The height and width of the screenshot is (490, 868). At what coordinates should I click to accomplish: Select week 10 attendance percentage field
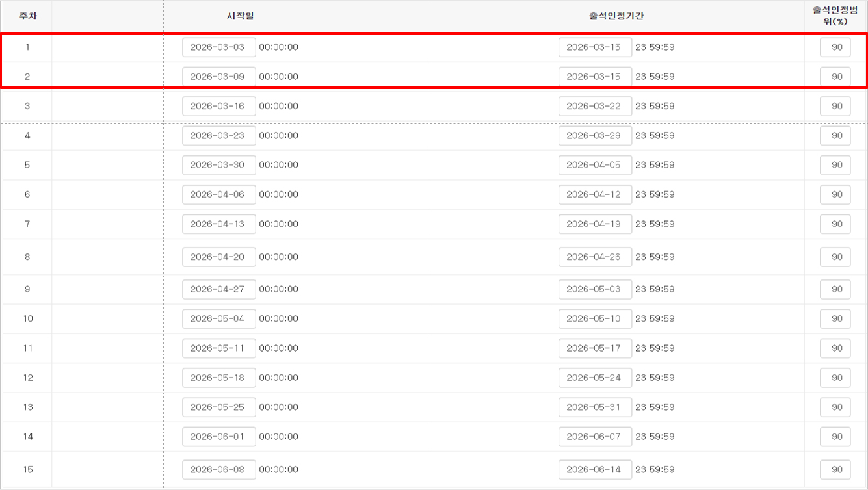[835, 318]
